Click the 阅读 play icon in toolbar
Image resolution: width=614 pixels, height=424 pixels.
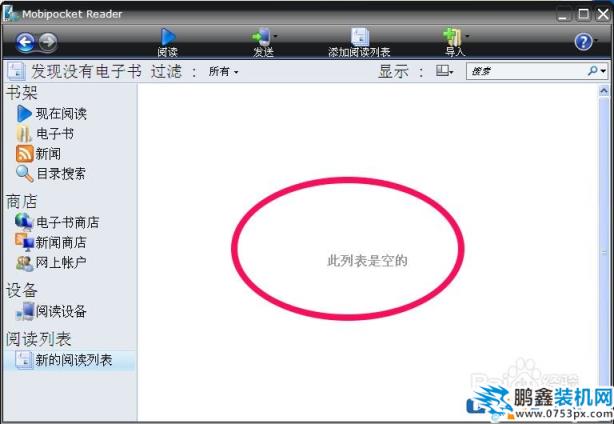pyautogui.click(x=168, y=37)
